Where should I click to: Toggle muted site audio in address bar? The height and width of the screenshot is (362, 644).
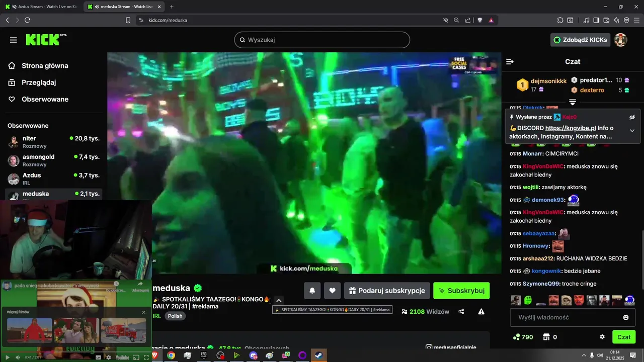coord(445,20)
